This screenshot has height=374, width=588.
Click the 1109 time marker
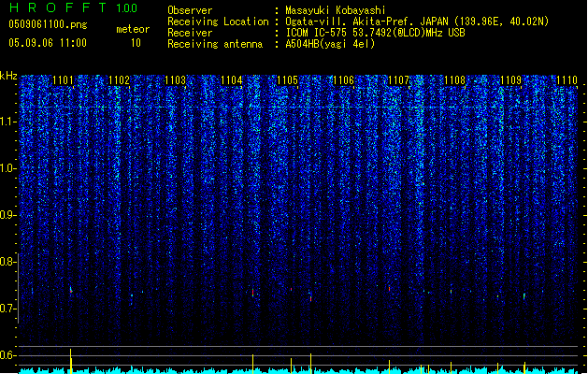[x=511, y=80]
